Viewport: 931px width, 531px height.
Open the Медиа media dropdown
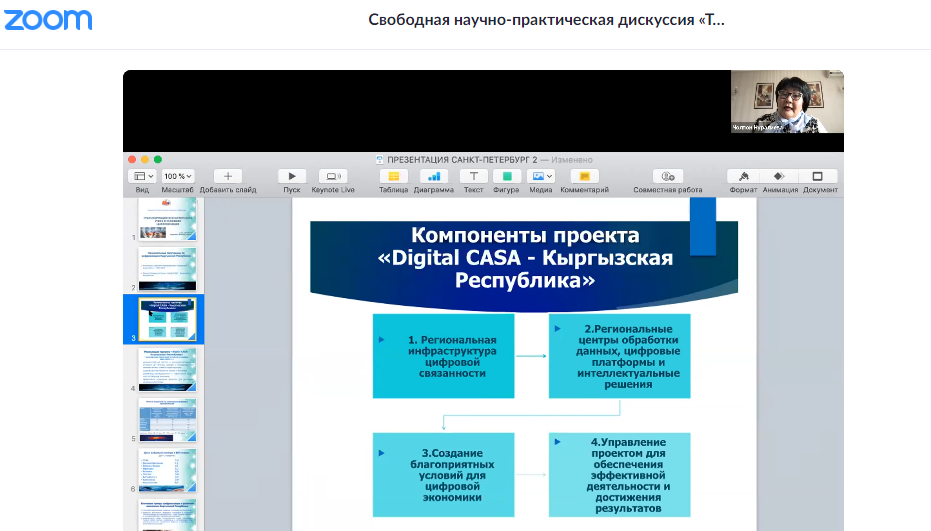tap(541, 176)
